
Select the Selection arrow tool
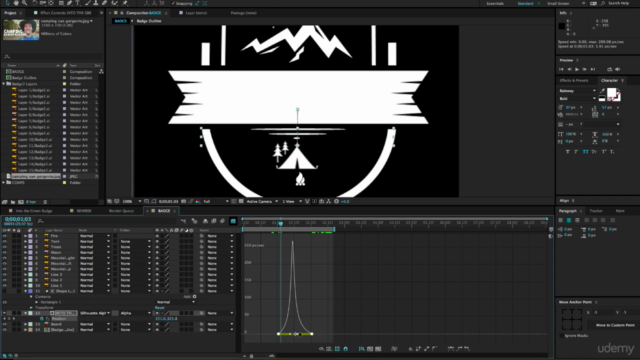(x=7, y=3)
